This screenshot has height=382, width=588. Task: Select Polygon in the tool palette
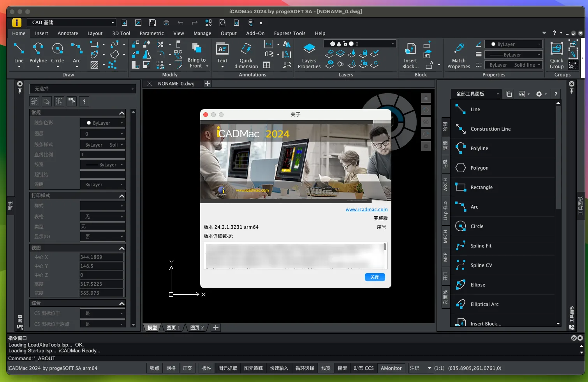(x=503, y=168)
